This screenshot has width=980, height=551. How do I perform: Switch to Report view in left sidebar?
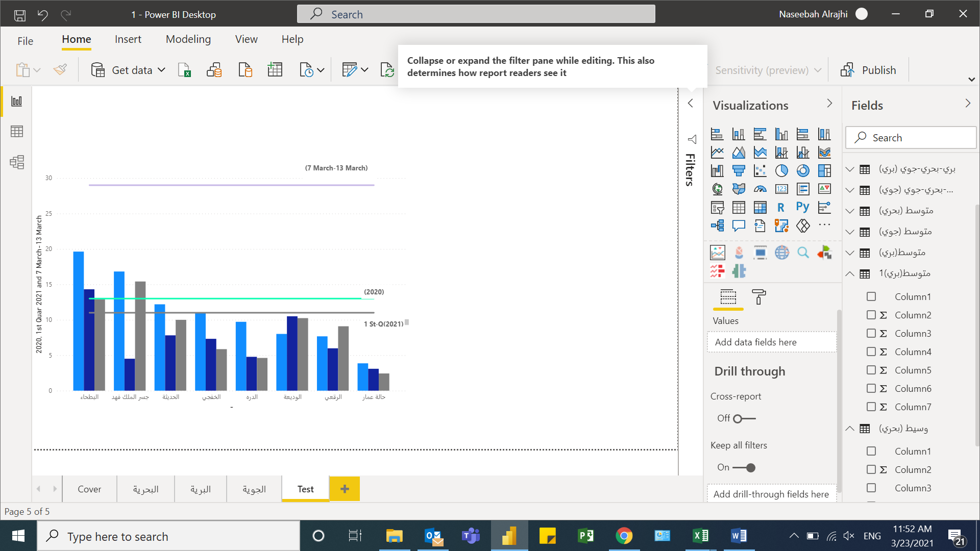coord(17,101)
